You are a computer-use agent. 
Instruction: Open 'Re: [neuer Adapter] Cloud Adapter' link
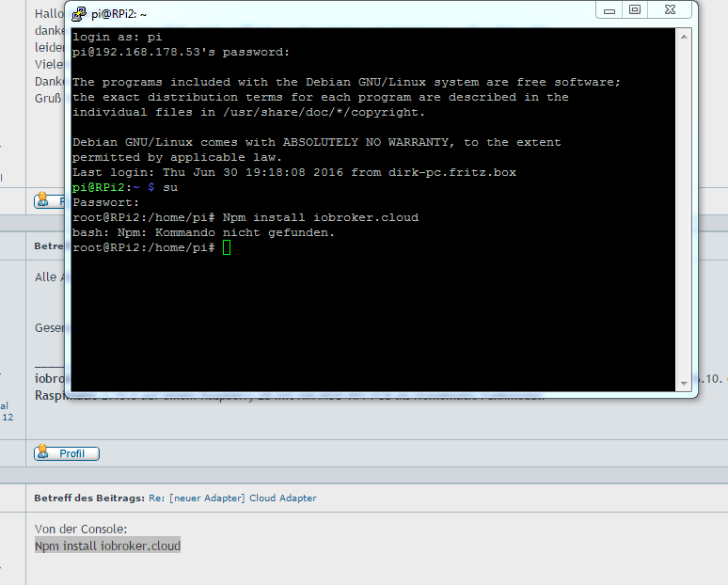point(232,498)
